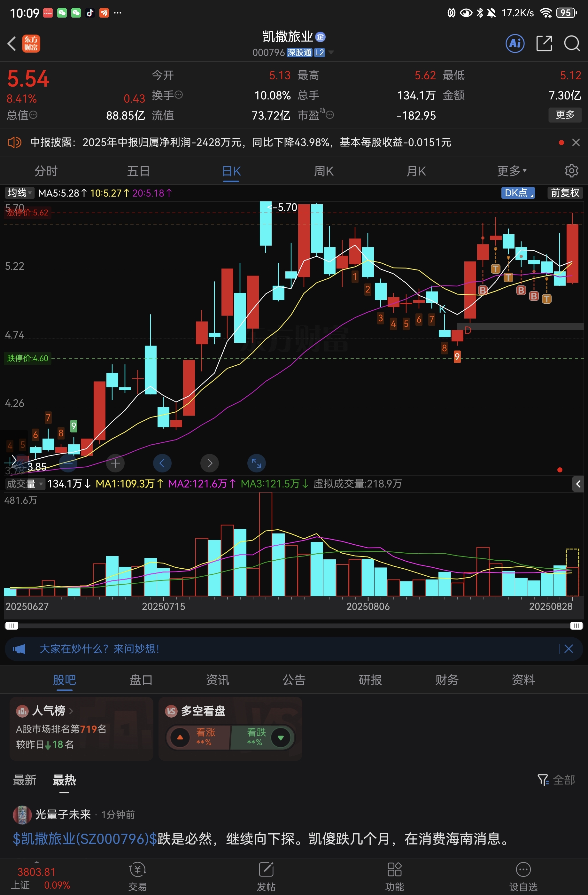
Task: Tap the back arrow icon
Action: pos(12,43)
